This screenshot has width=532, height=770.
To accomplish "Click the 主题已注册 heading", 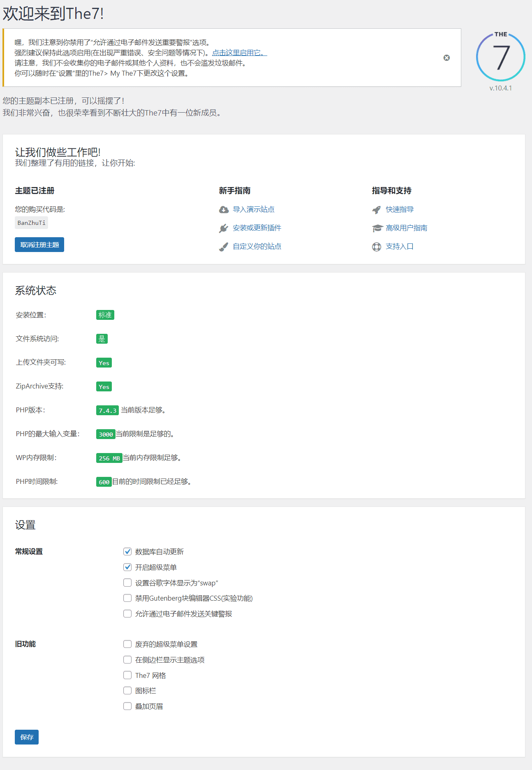I will coord(35,190).
